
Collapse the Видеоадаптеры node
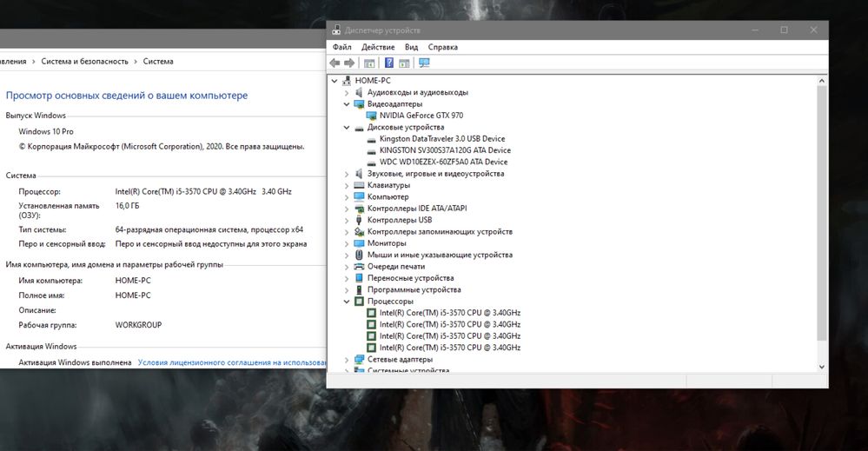point(347,104)
